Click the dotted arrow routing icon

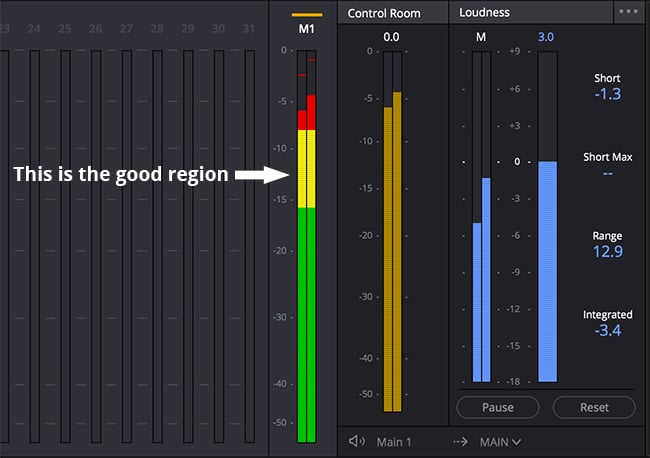click(x=461, y=441)
